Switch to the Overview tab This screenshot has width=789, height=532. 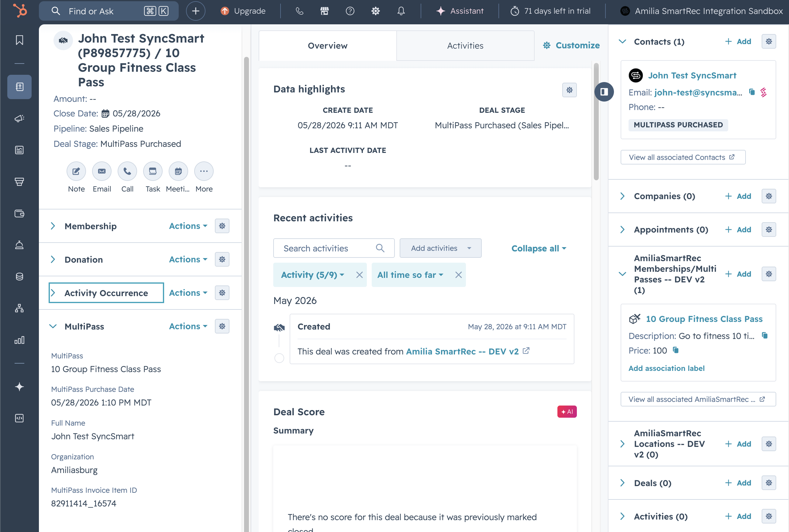point(327,46)
